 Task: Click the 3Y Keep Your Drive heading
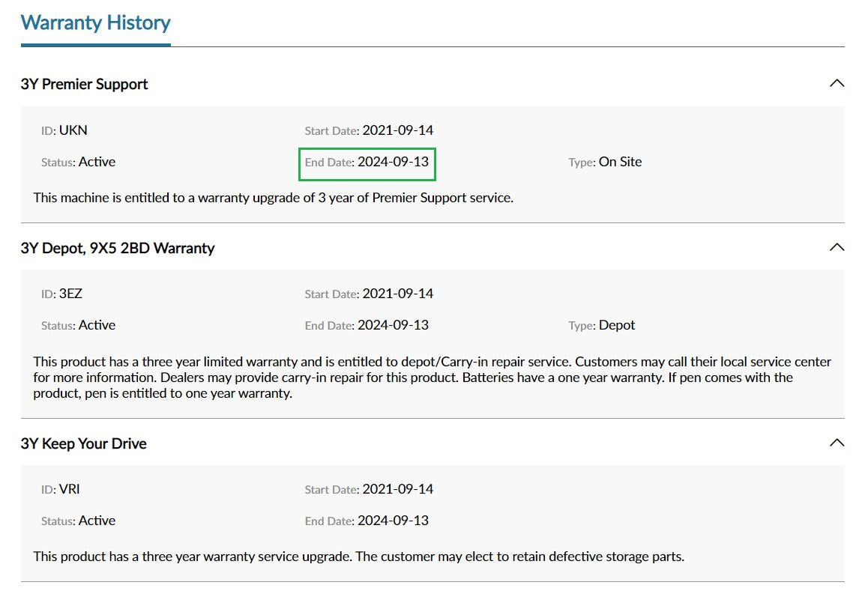(84, 443)
